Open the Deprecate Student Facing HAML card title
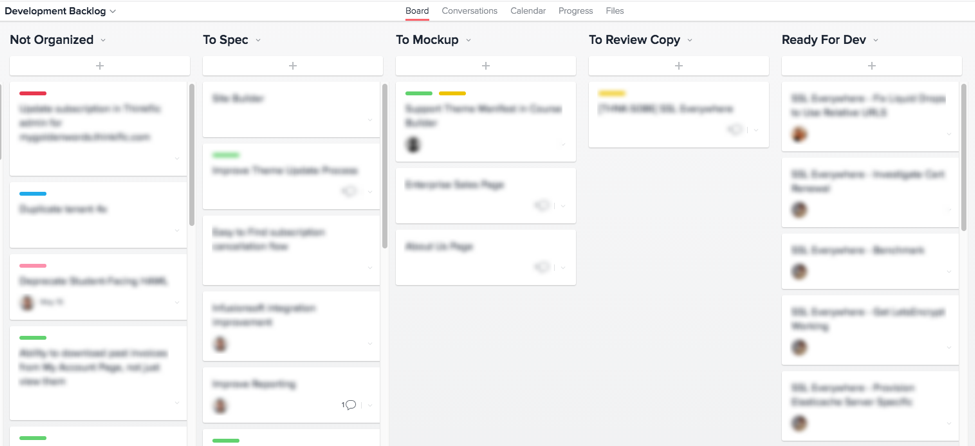 pyautogui.click(x=93, y=282)
